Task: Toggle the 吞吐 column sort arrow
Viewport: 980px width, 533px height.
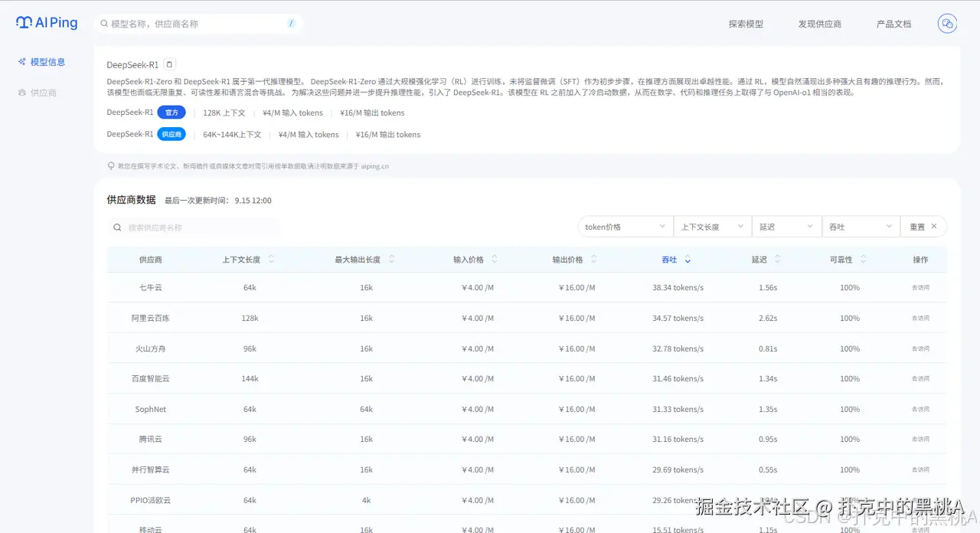Action: coord(688,260)
